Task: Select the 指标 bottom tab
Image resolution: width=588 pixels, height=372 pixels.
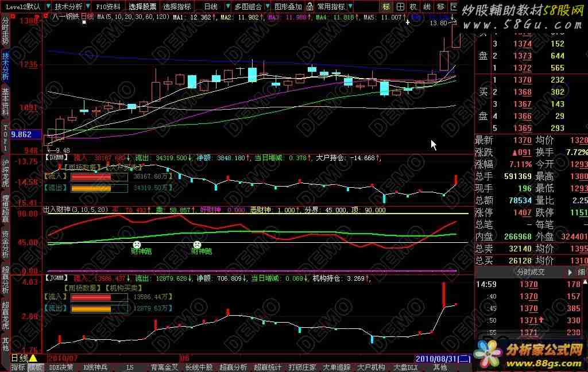Action: tap(18, 367)
